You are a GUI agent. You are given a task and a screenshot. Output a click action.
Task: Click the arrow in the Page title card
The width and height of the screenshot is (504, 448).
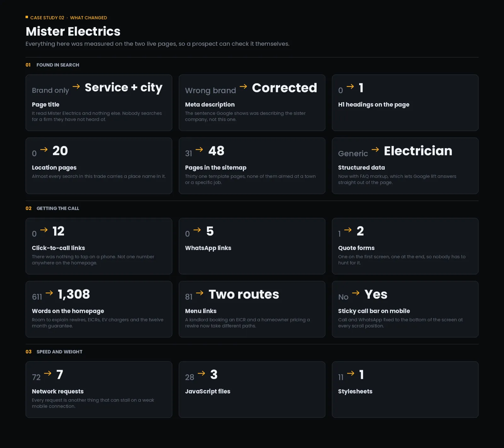point(76,86)
